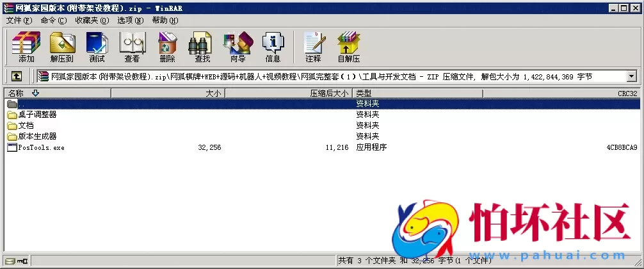Open the View (查看) toolbar icon
The image size is (644, 269).
(132, 47)
